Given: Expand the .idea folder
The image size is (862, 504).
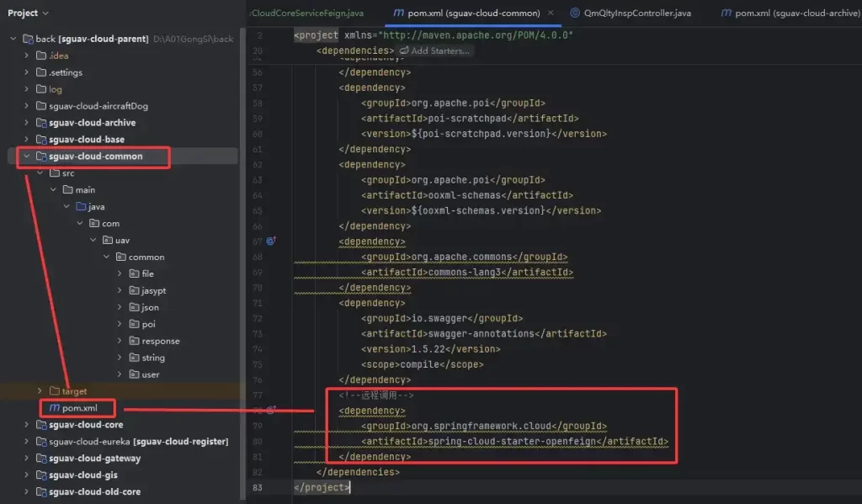Looking at the screenshot, I should coord(27,56).
